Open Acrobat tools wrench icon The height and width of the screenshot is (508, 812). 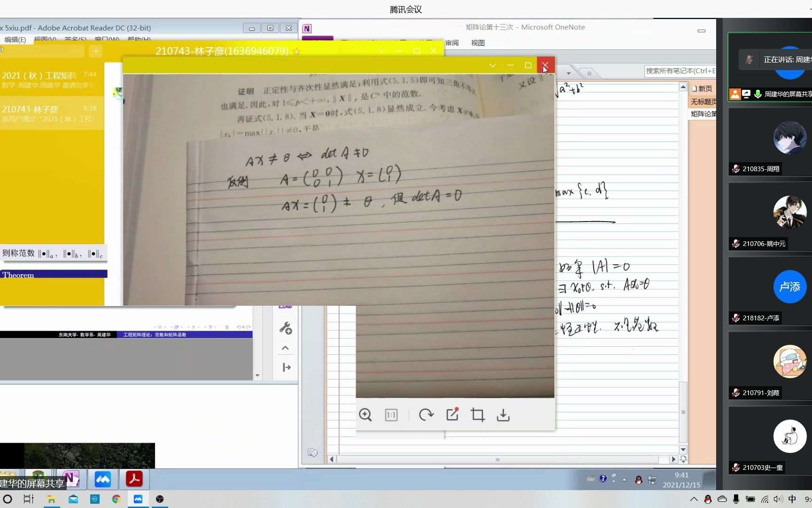[285, 328]
